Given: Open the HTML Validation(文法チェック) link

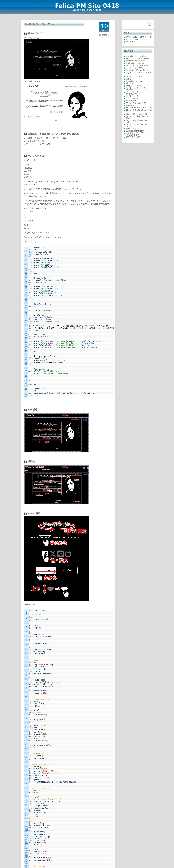Looking at the screenshot, I should pos(139,37).
